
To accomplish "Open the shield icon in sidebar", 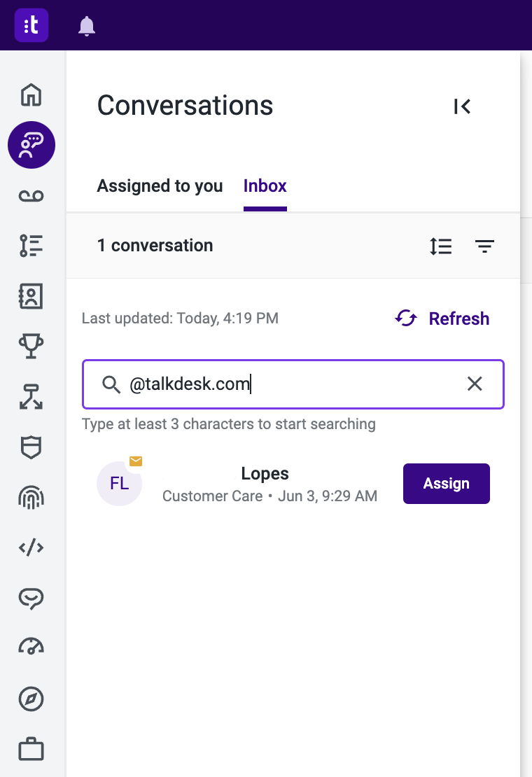I will [x=31, y=447].
